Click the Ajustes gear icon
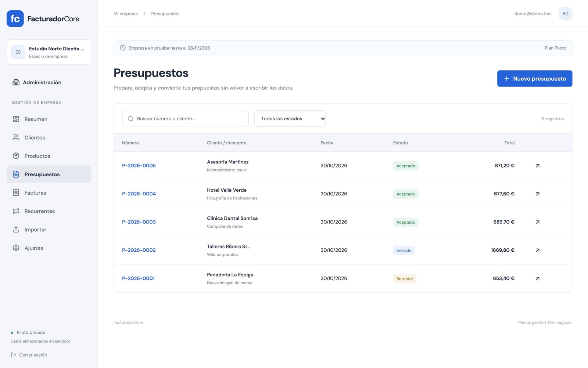Viewport: 588px width, 368px height. [16, 248]
